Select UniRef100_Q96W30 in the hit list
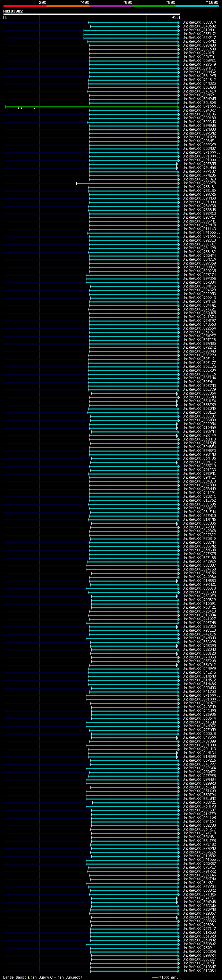 [x=199, y=420]
